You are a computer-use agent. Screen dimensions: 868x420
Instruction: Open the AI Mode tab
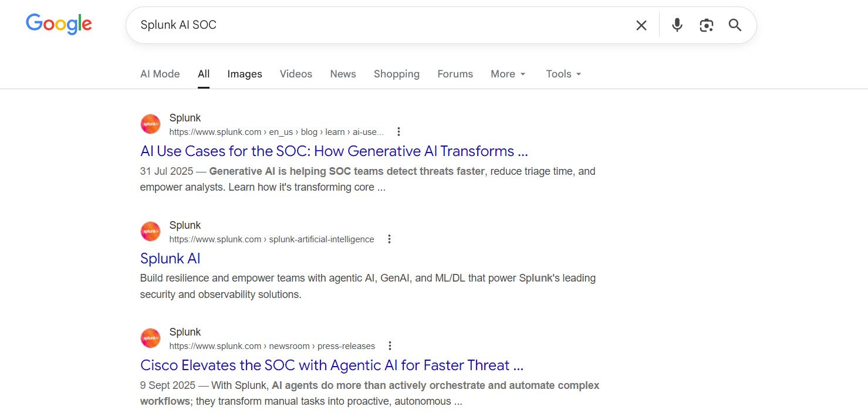160,74
